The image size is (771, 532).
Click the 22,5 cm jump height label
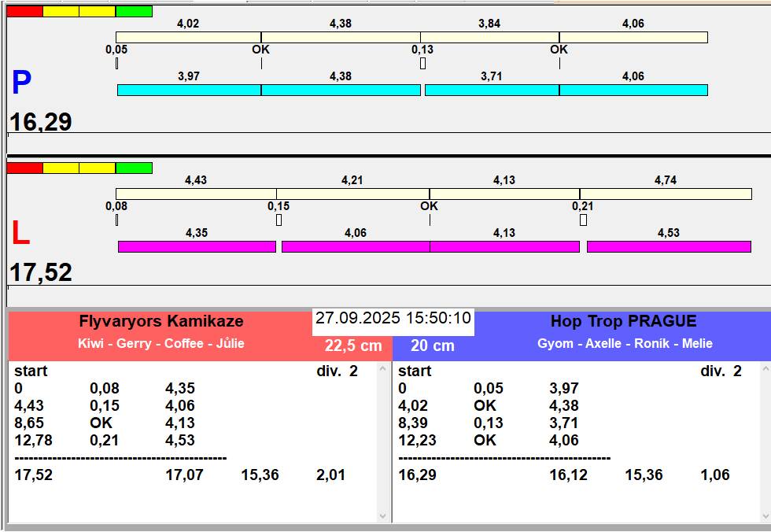pyautogui.click(x=353, y=345)
